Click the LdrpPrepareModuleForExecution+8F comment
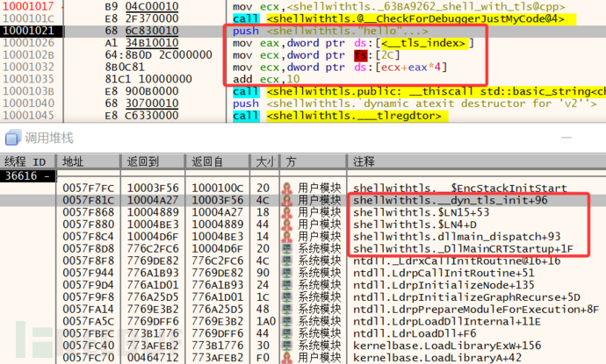This screenshot has height=364, width=606. coord(476,310)
